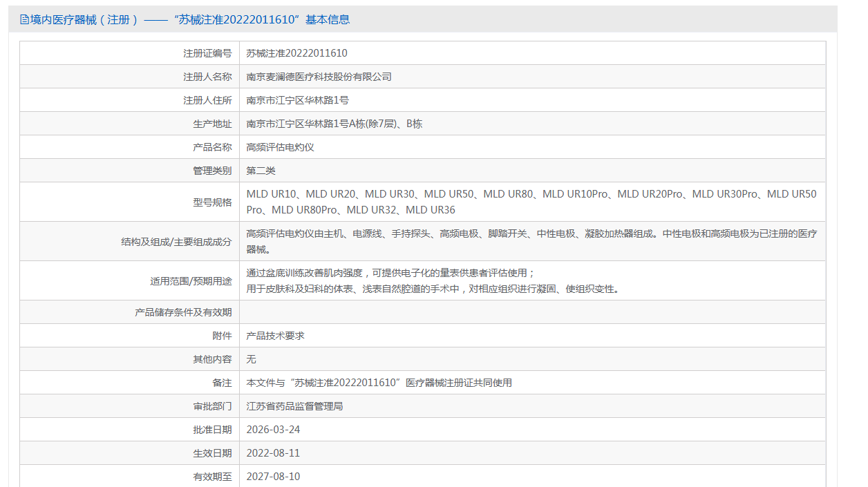Screen dimensions: 868x487
Task: Click the 注册人名称 label
Action: pyautogui.click(x=207, y=77)
